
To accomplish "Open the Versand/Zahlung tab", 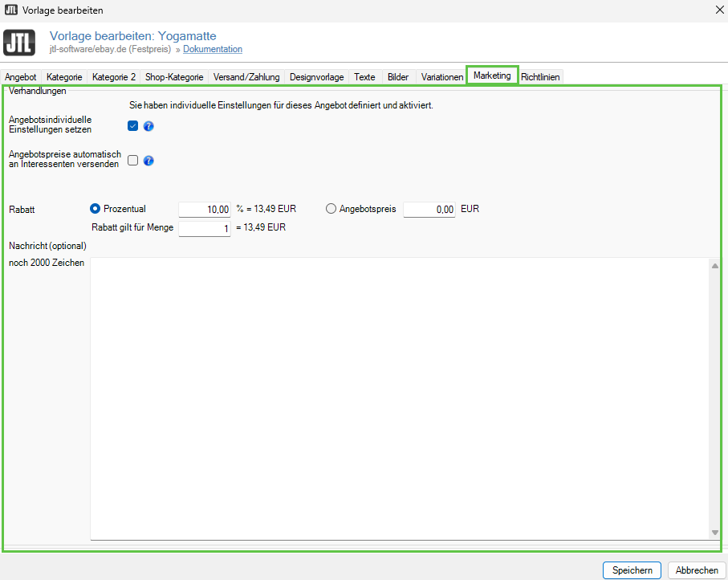I will coord(246,77).
